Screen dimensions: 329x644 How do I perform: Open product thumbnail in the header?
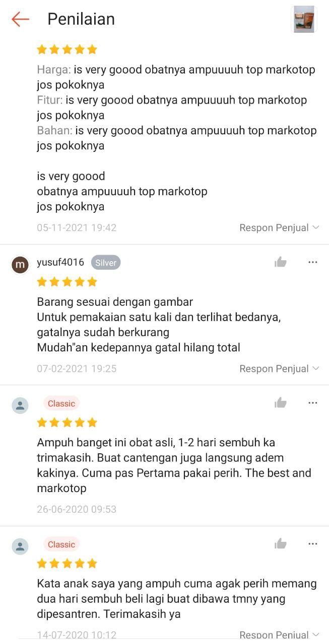[304, 19]
